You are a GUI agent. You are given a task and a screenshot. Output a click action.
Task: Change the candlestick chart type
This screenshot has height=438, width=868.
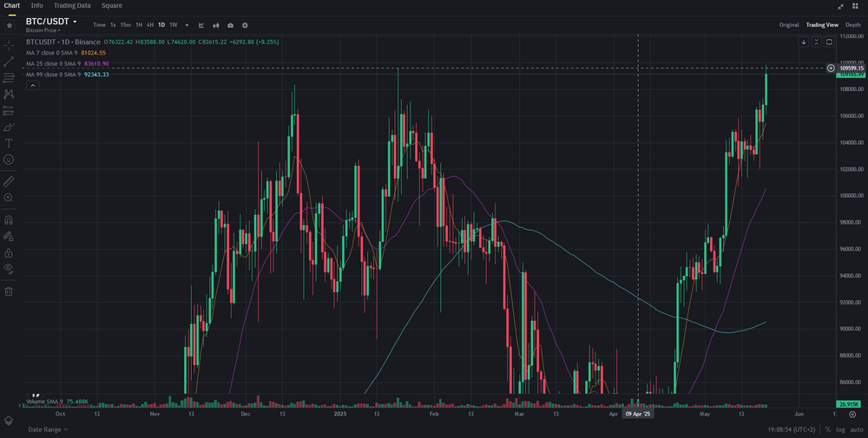[x=216, y=25]
